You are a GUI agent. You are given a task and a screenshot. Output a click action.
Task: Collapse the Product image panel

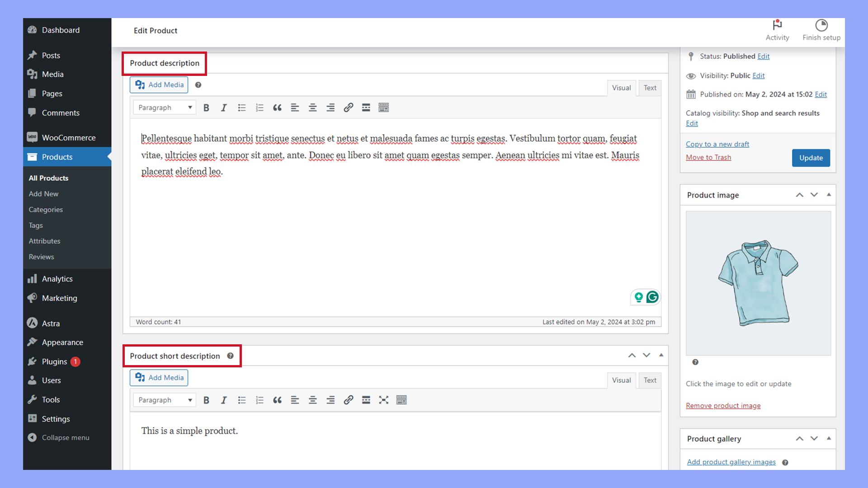pos(829,194)
